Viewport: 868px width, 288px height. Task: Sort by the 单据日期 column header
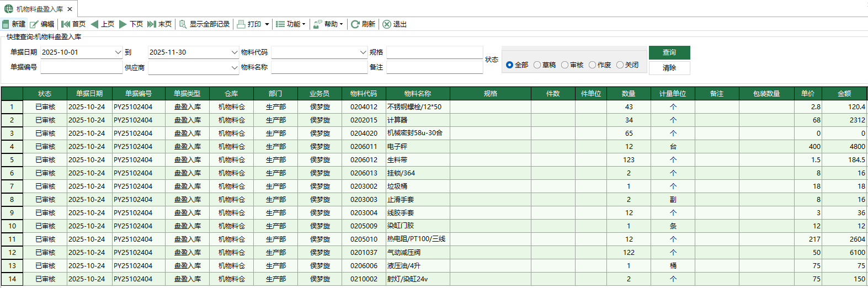point(89,94)
